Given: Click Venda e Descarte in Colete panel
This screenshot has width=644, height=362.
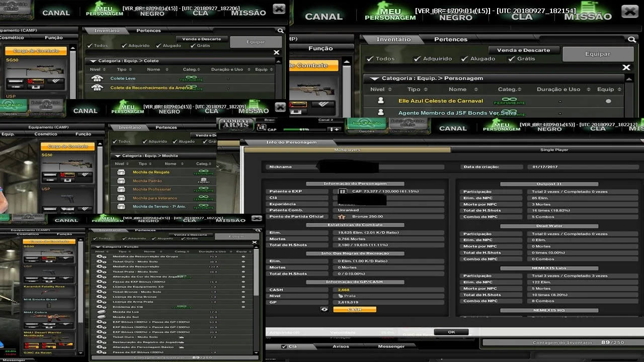Looking at the screenshot, I should [202, 39].
